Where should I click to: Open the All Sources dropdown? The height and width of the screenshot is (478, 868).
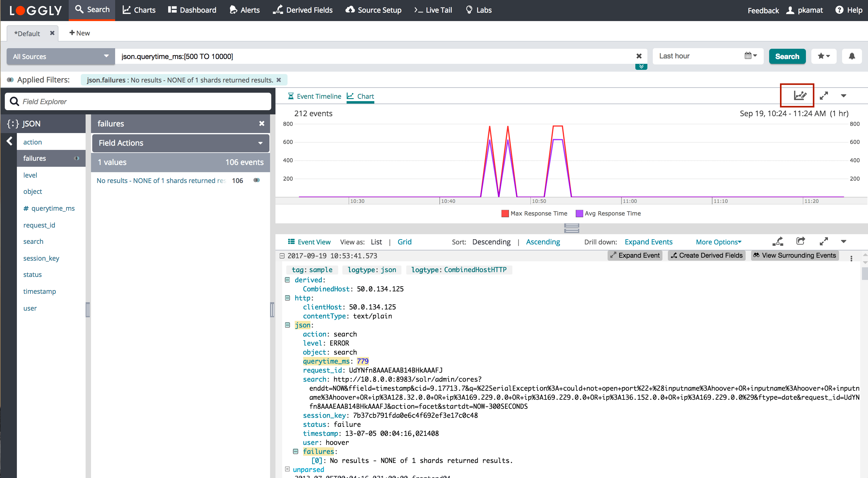[61, 56]
